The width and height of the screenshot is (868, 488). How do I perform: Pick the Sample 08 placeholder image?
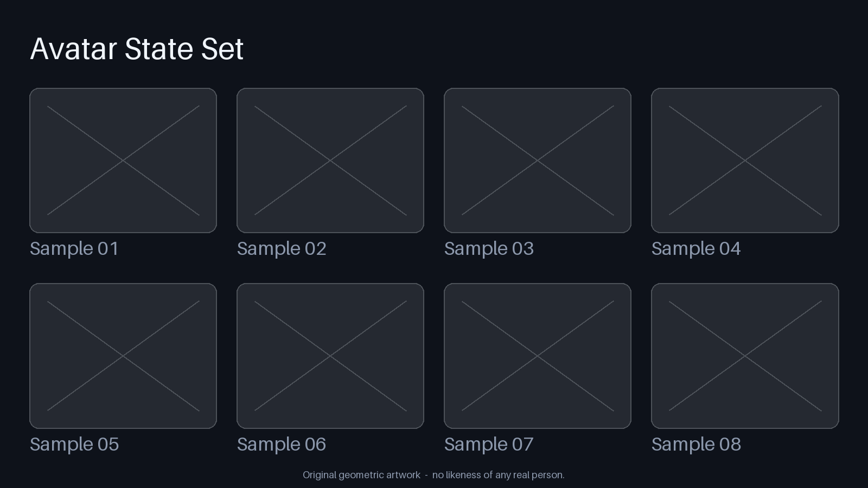tap(745, 356)
